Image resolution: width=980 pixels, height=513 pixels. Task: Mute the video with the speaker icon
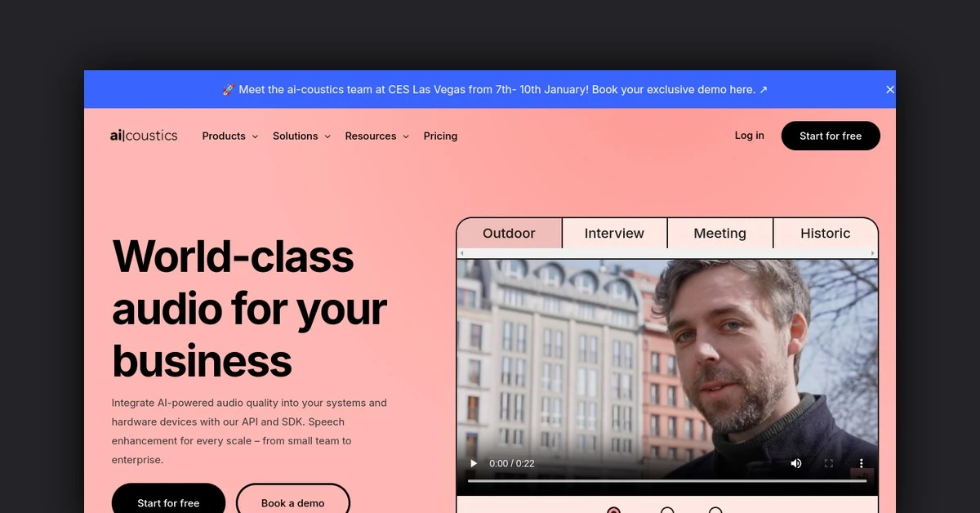796,463
